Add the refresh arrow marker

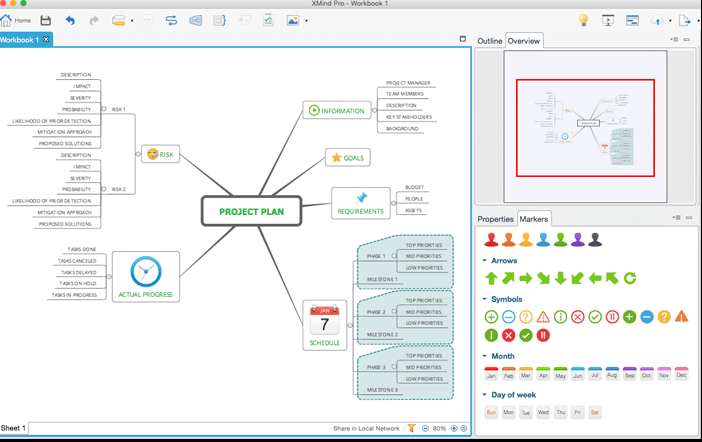click(629, 278)
